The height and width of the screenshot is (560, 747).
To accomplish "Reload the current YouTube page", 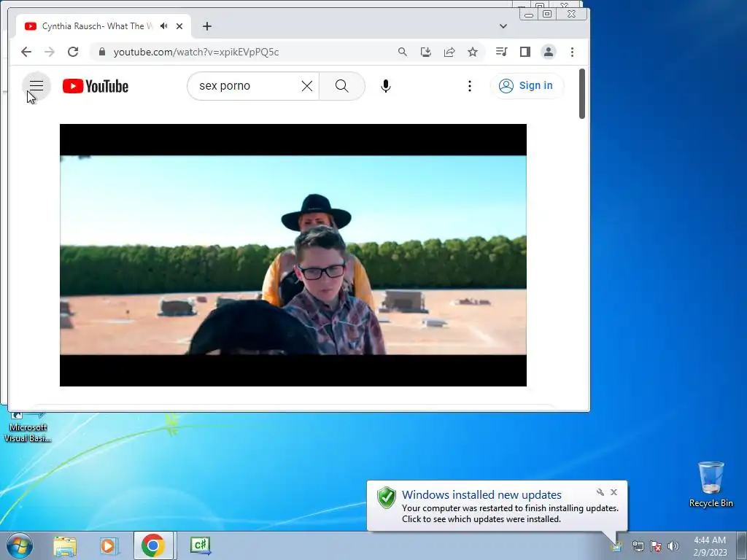I will click(73, 52).
